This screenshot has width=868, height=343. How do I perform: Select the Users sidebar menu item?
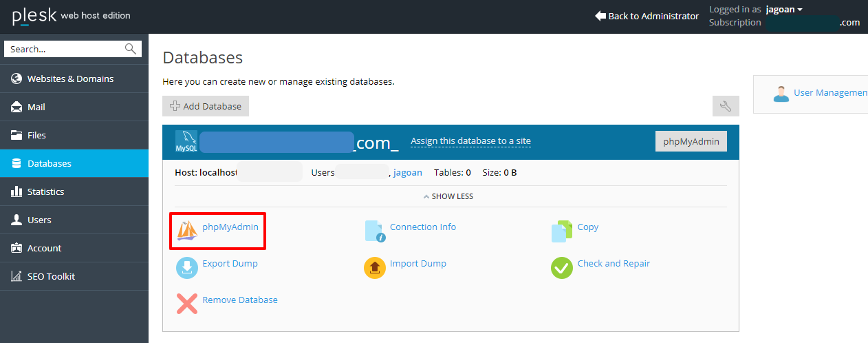click(x=74, y=220)
